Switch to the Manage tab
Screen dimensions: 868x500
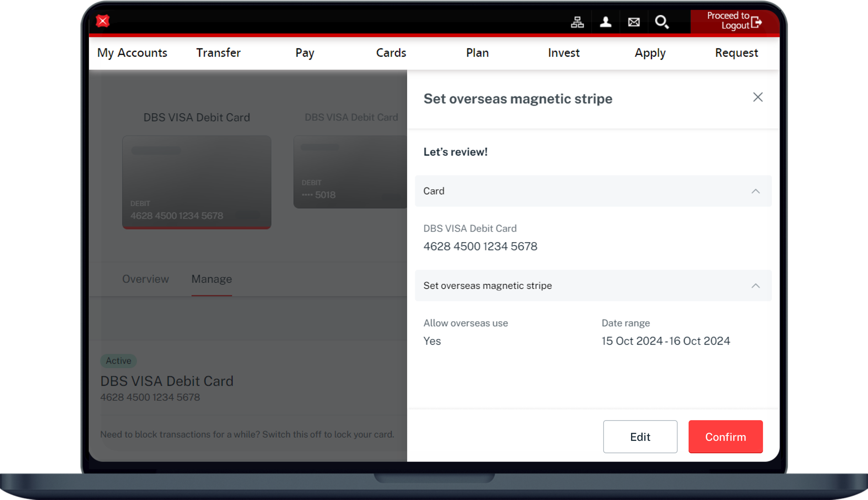[212, 279]
